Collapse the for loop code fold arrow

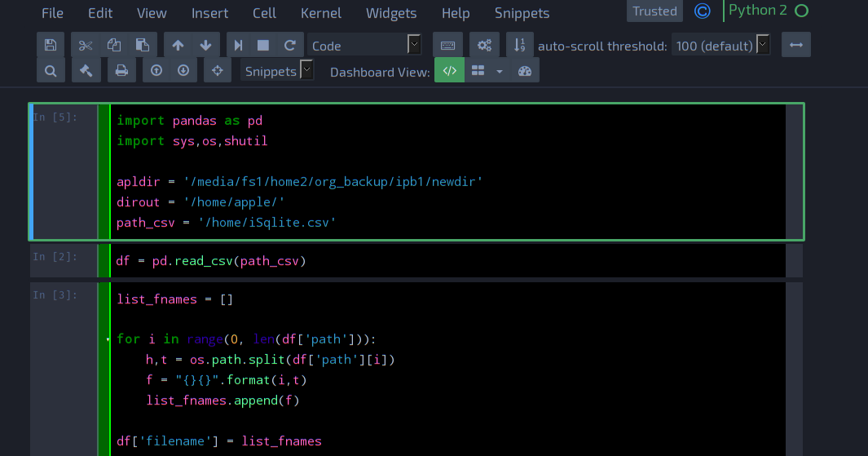point(108,339)
